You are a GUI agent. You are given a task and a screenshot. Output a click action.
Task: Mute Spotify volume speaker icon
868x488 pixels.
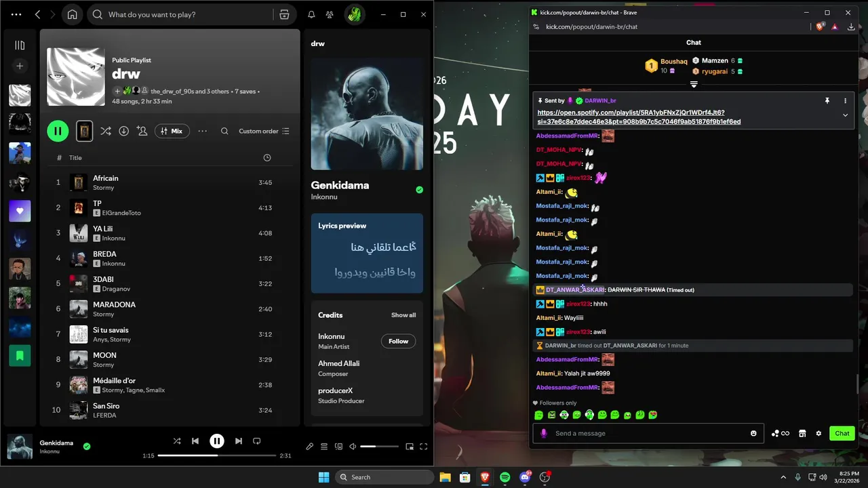pyautogui.click(x=353, y=446)
